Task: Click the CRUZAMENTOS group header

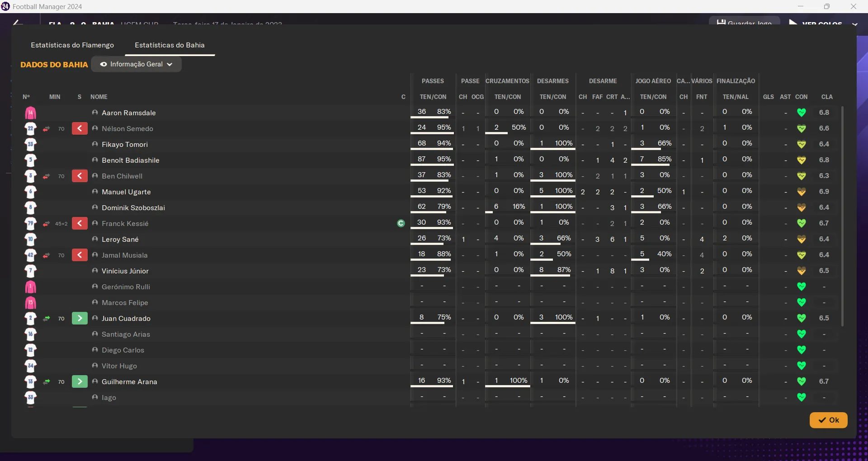Action: [x=507, y=81]
